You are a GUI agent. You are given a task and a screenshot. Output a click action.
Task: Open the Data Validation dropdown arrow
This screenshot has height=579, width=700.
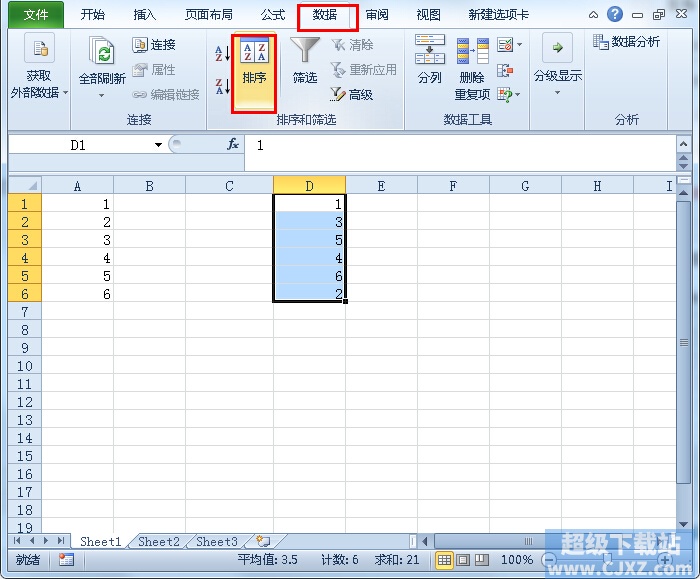point(519,45)
